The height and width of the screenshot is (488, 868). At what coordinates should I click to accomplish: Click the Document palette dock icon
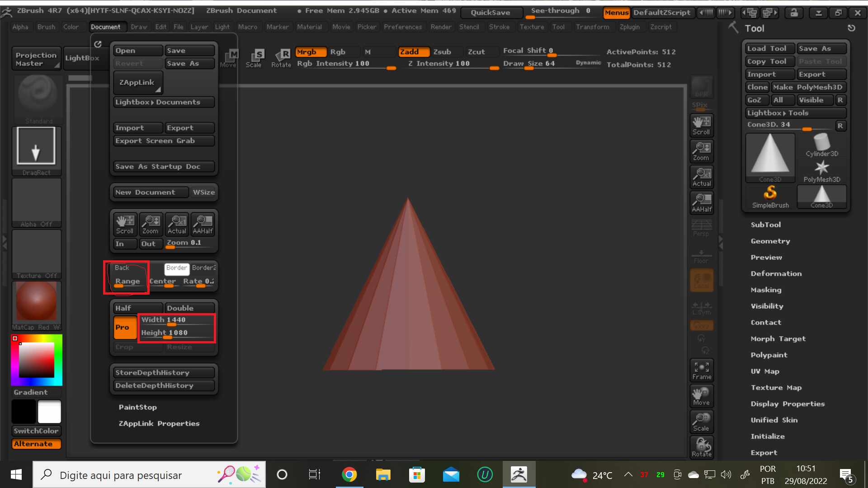point(98,44)
